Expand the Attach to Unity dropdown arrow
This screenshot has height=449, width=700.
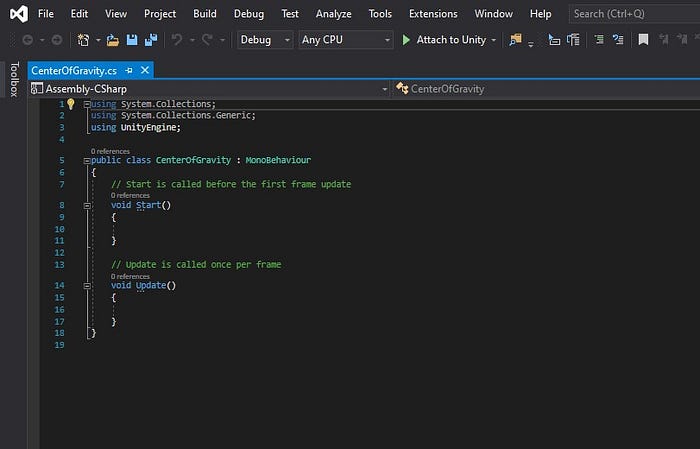[x=494, y=40]
